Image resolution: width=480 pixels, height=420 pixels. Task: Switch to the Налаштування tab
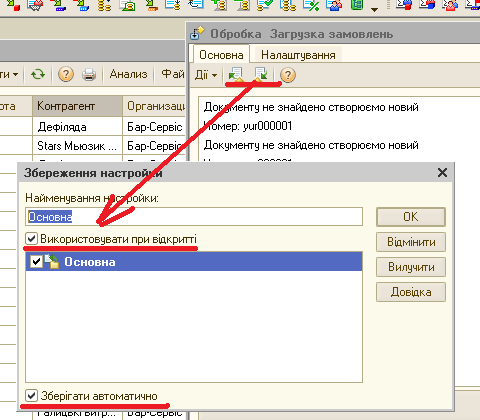[x=298, y=55]
